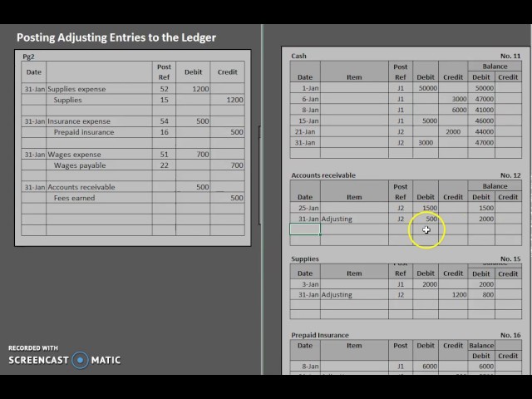Select debit 50000 in Cash 1-Jan row

[x=426, y=88]
